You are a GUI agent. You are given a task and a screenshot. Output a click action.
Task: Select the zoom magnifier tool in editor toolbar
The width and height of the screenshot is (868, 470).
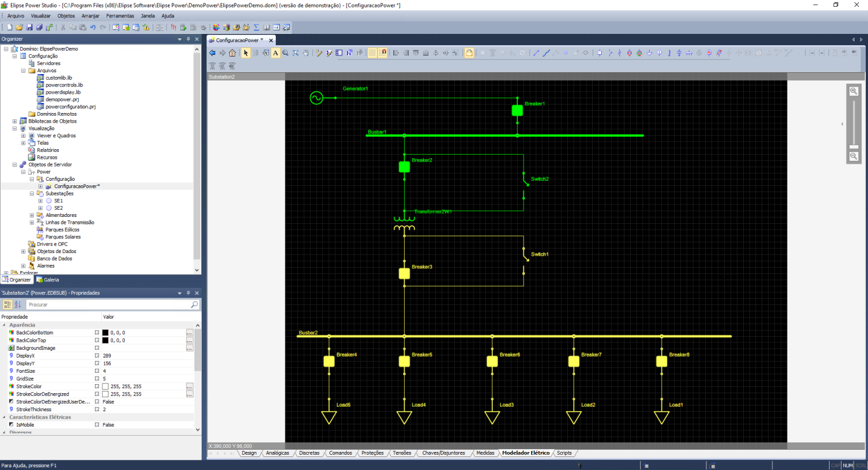[285, 53]
